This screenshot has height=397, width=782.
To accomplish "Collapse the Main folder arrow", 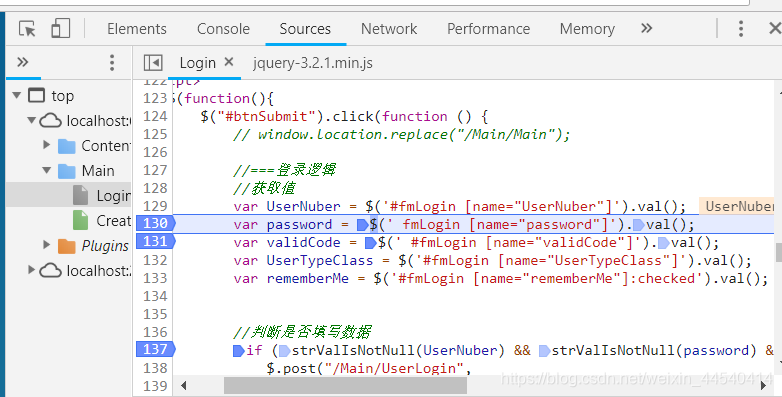I will [x=46, y=170].
